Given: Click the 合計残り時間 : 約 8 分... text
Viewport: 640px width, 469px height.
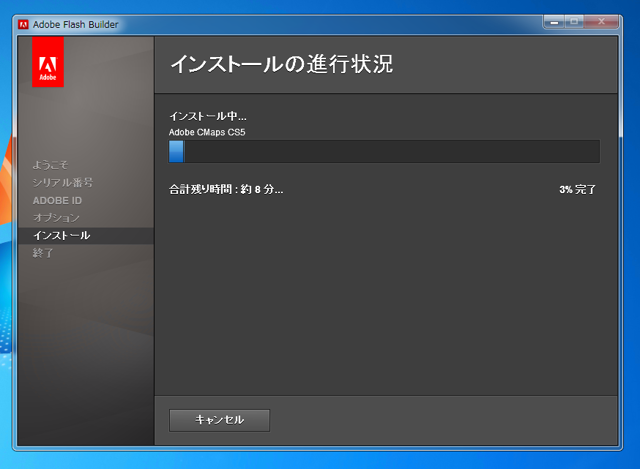Looking at the screenshot, I should (x=226, y=189).
